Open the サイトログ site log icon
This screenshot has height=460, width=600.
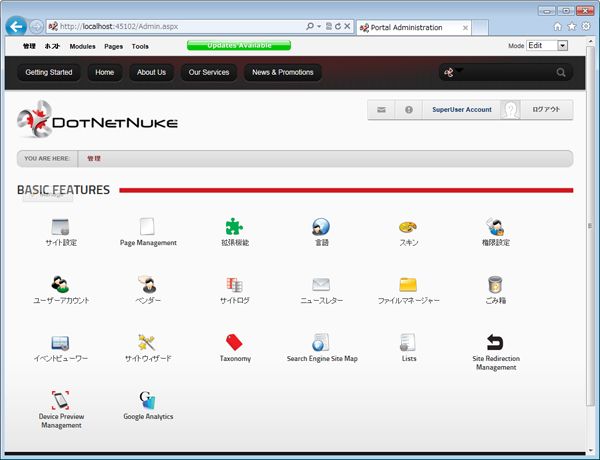(234, 285)
